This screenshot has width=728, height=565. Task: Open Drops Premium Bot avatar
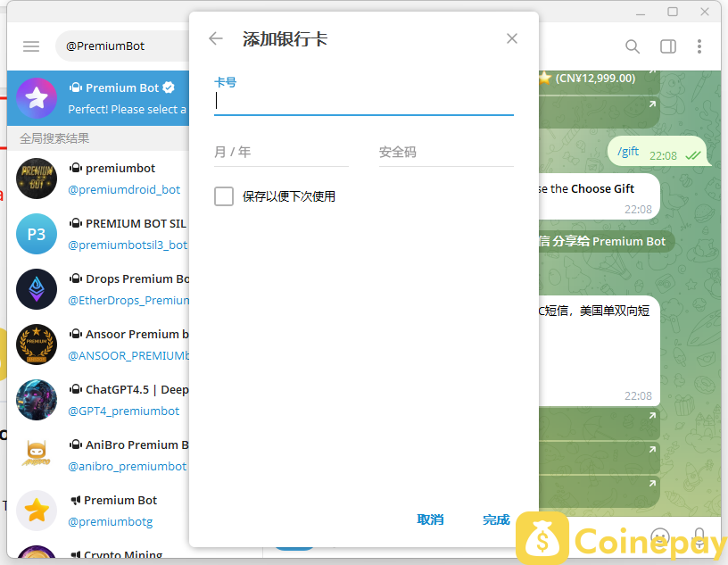[x=37, y=289]
